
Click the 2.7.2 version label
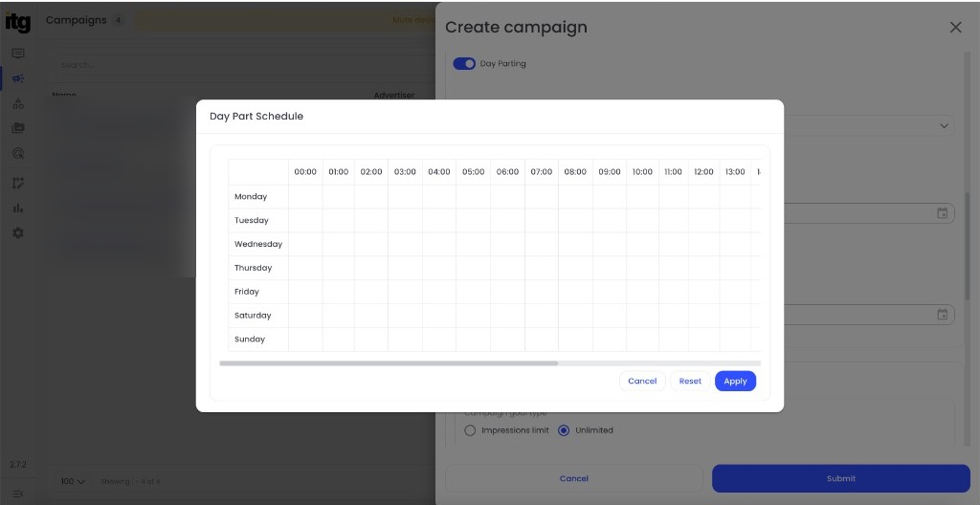[x=17, y=465]
